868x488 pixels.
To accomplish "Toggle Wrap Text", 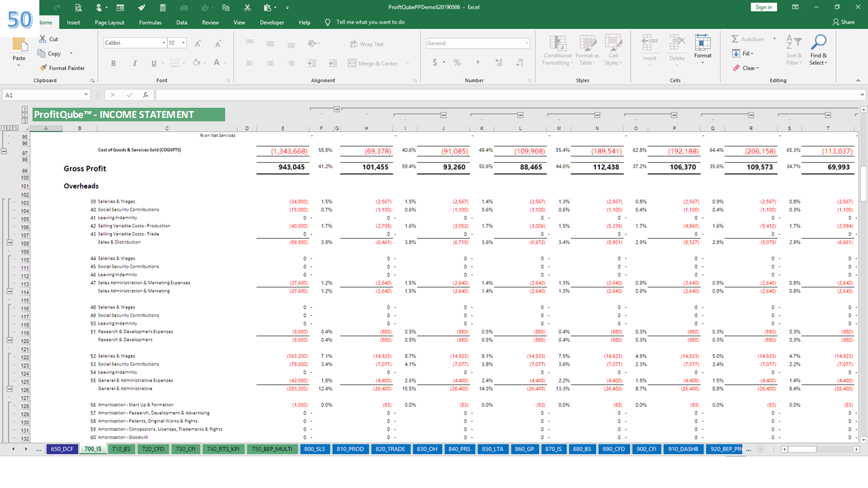I will pos(366,44).
